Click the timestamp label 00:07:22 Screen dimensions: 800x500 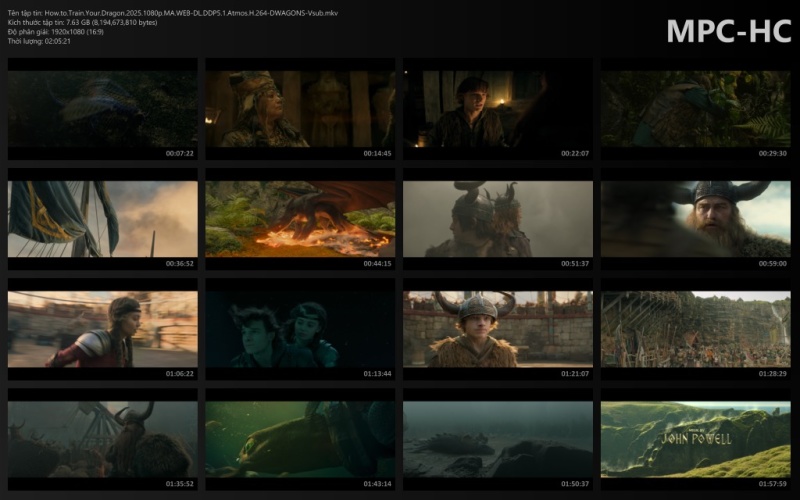(180, 154)
